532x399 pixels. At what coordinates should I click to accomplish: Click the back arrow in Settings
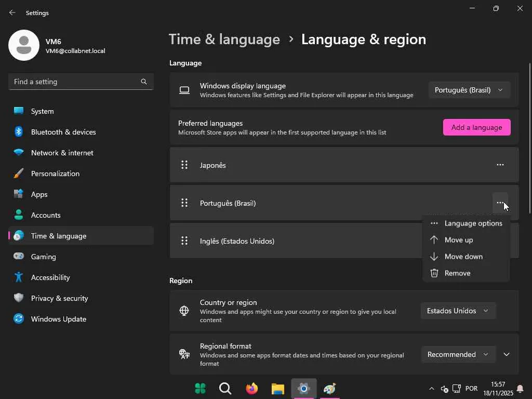pyautogui.click(x=12, y=12)
